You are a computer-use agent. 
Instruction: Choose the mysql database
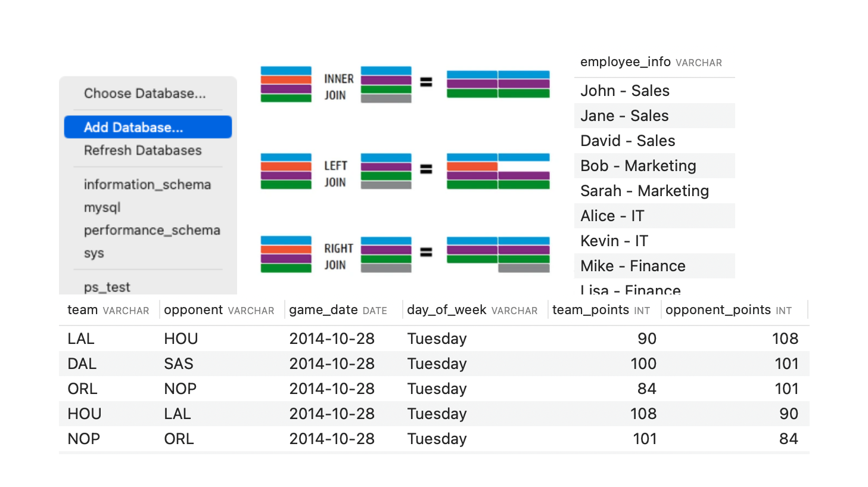[102, 207]
